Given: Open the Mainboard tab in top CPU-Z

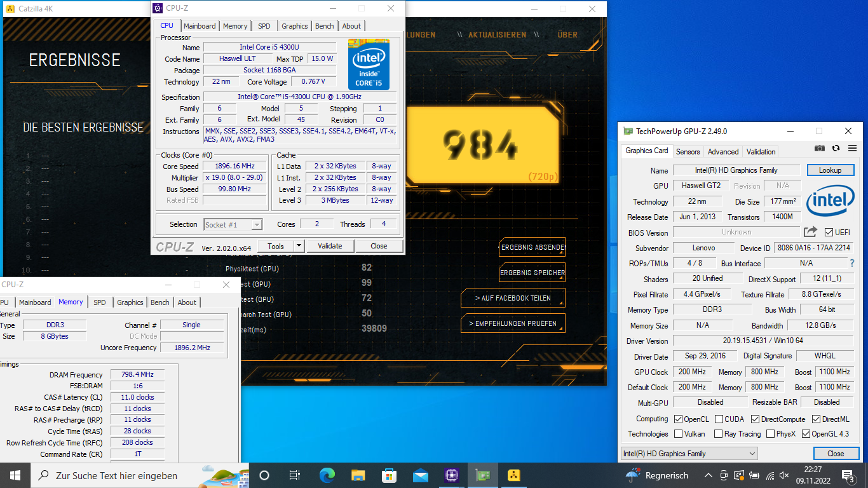Looking at the screenshot, I should (x=200, y=26).
